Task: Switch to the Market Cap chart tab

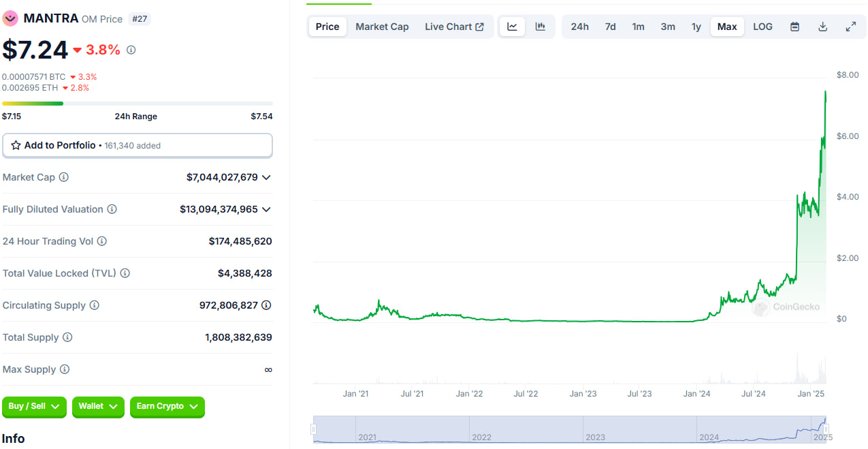Action: coord(382,27)
